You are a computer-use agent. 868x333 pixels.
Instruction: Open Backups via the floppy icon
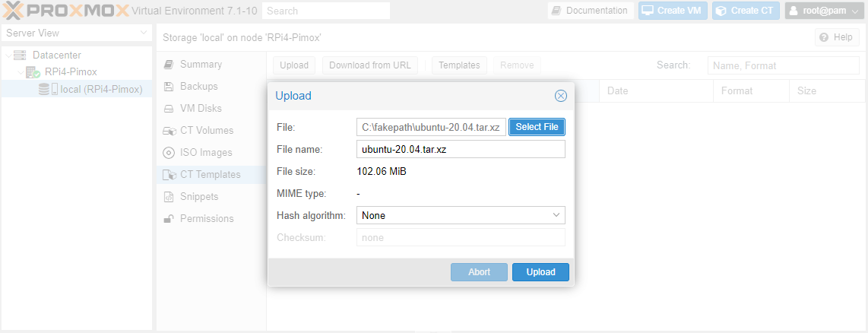[169, 87]
